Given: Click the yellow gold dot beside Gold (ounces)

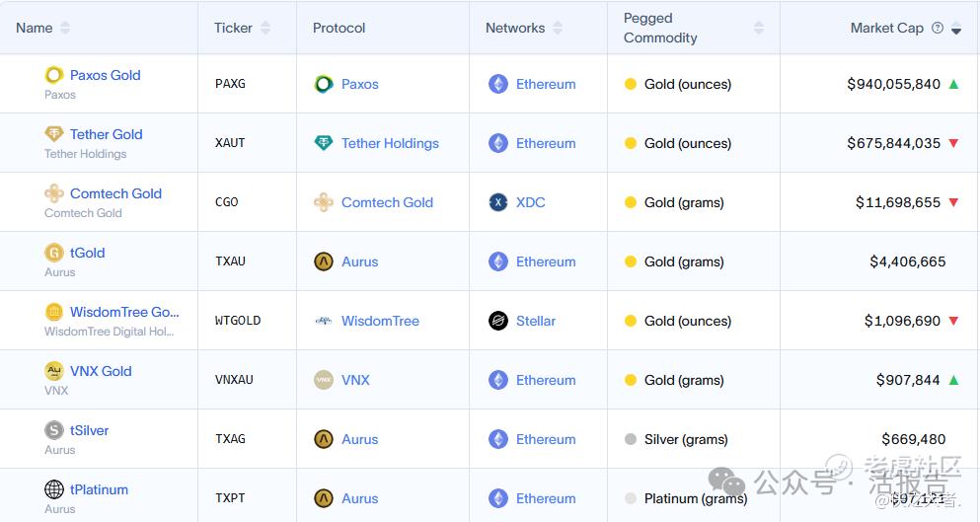Looking at the screenshot, I should (631, 84).
